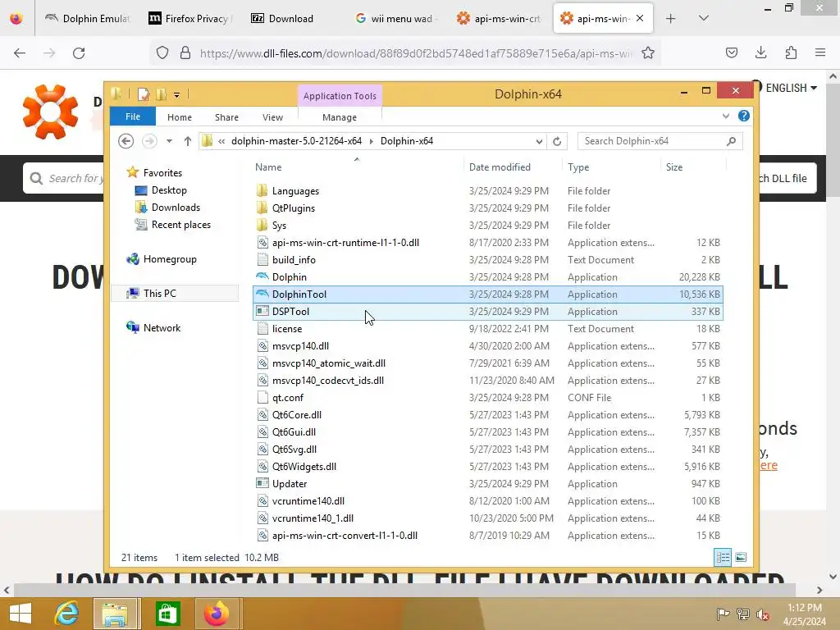840x630 pixels.
Task: Switch to details view layout icon
Action: click(x=722, y=557)
